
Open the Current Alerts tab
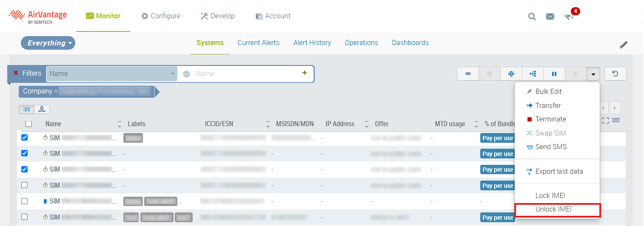[x=258, y=42]
